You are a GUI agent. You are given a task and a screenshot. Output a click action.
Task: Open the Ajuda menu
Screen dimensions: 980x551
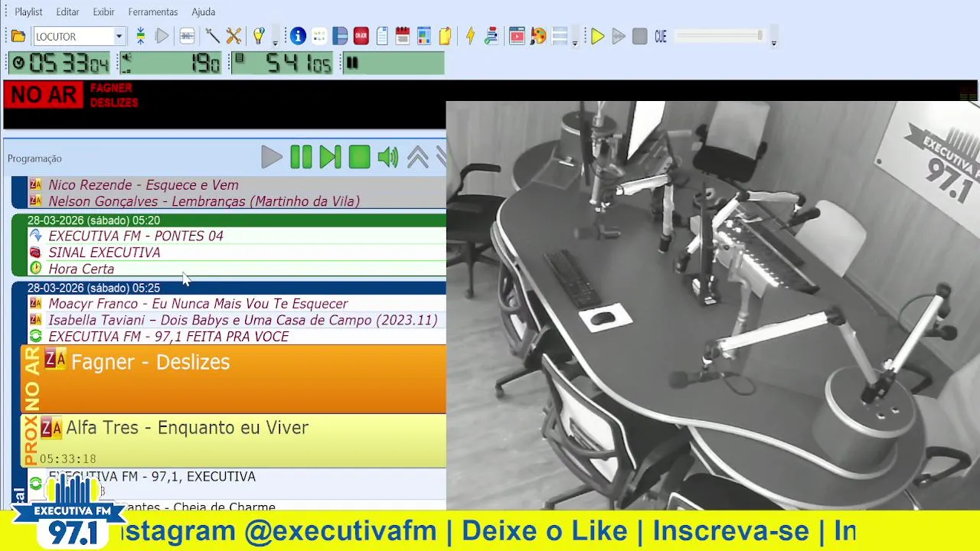coord(203,11)
